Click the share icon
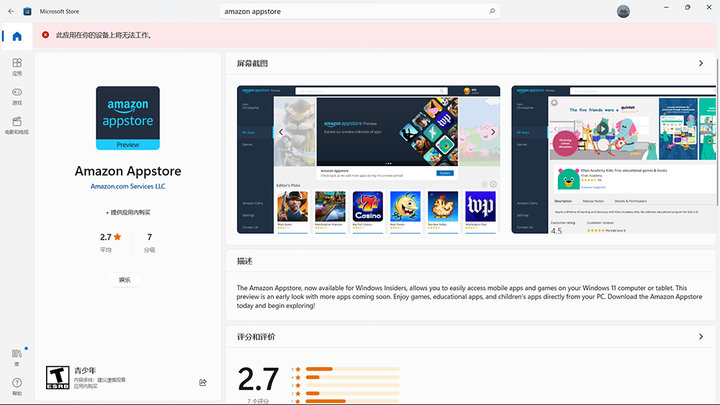 pyautogui.click(x=202, y=382)
